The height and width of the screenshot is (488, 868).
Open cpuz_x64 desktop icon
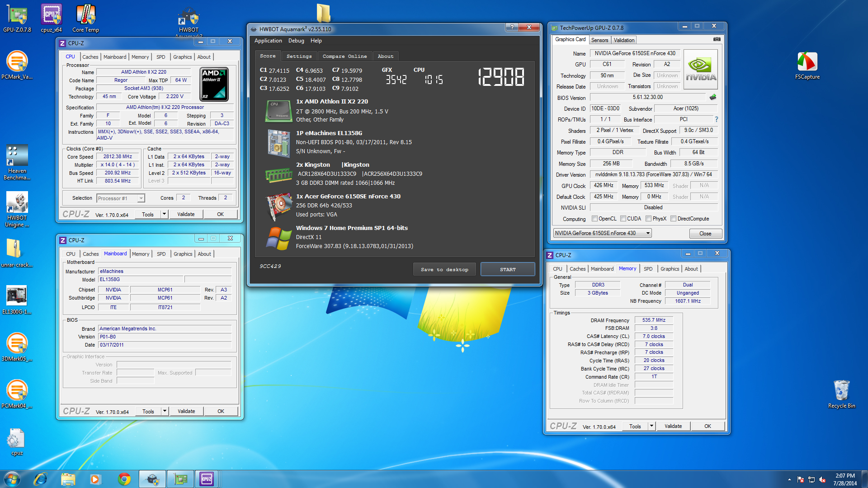click(51, 19)
